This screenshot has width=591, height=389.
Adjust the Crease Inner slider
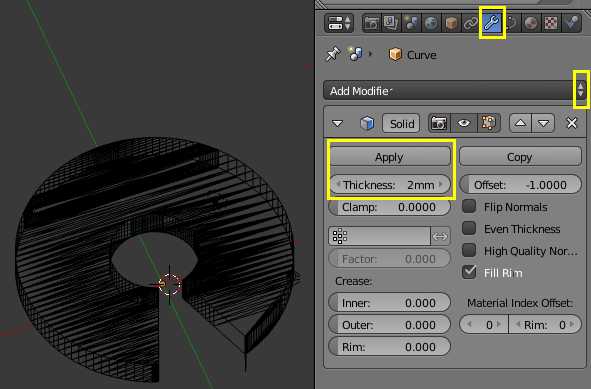tap(390, 303)
